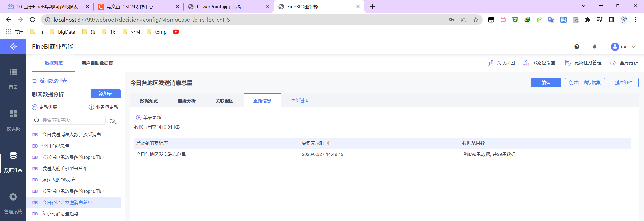Select table 今日各地区发送消息总量 in list
Viewport: 644px width, 221px height.
(73, 203)
